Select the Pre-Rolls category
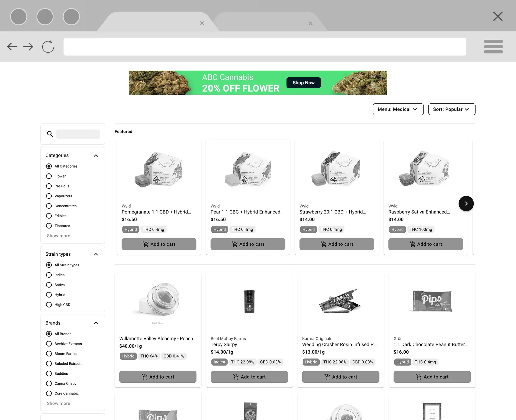 coord(49,186)
